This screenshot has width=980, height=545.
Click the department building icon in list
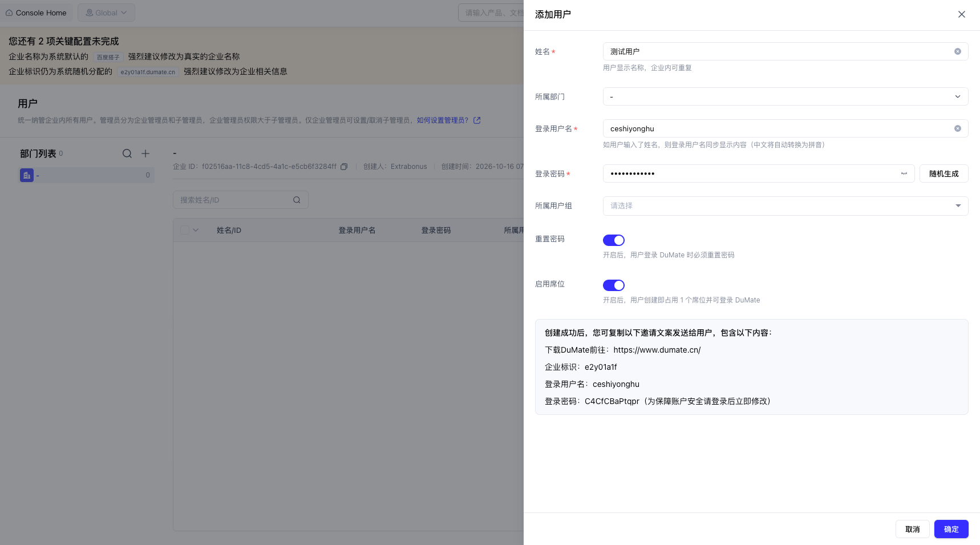click(x=27, y=175)
